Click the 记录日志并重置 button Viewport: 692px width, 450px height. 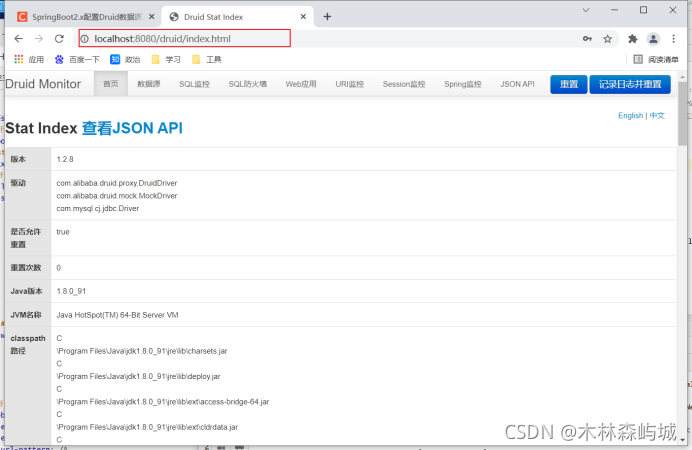pos(630,84)
